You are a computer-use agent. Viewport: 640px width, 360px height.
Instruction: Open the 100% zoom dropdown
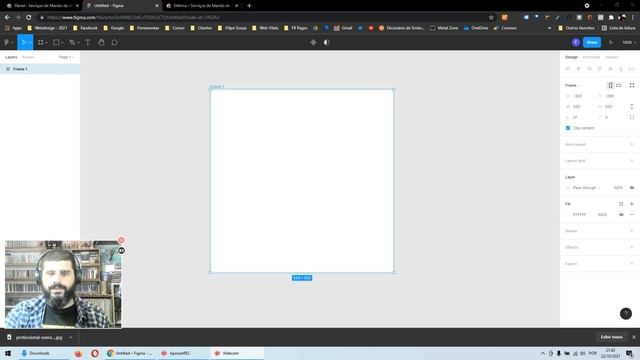629,42
